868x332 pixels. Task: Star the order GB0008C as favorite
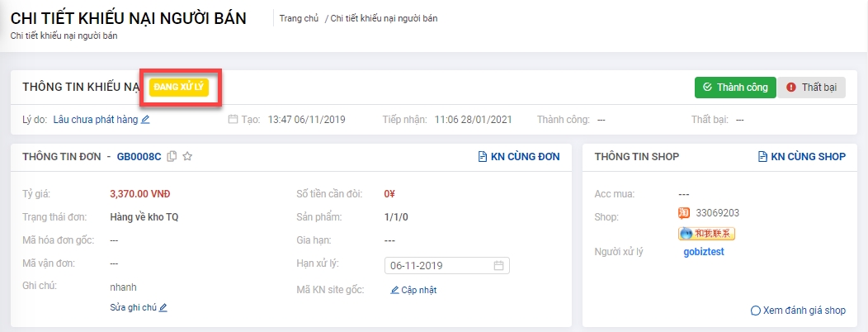pos(187,156)
